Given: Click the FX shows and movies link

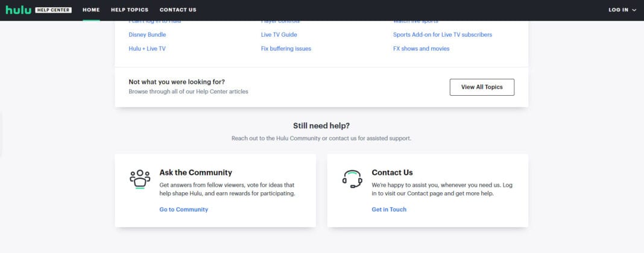Looking at the screenshot, I should pyautogui.click(x=421, y=49).
